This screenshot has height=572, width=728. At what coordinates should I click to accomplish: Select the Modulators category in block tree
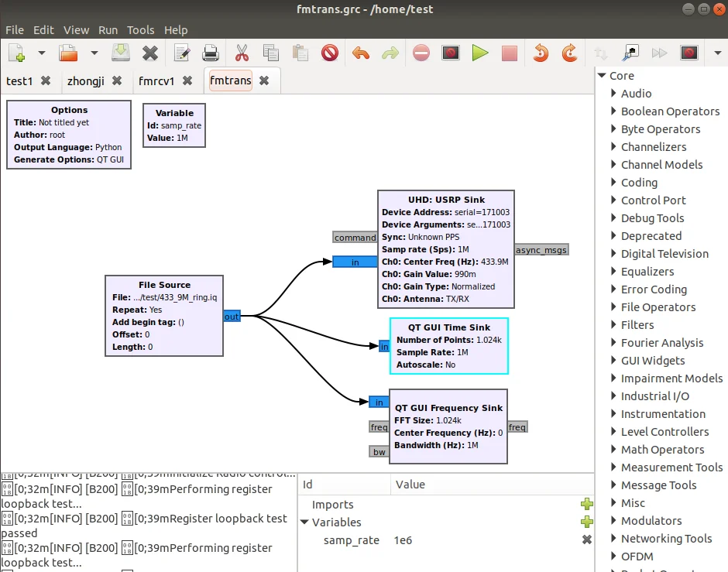pyautogui.click(x=651, y=521)
